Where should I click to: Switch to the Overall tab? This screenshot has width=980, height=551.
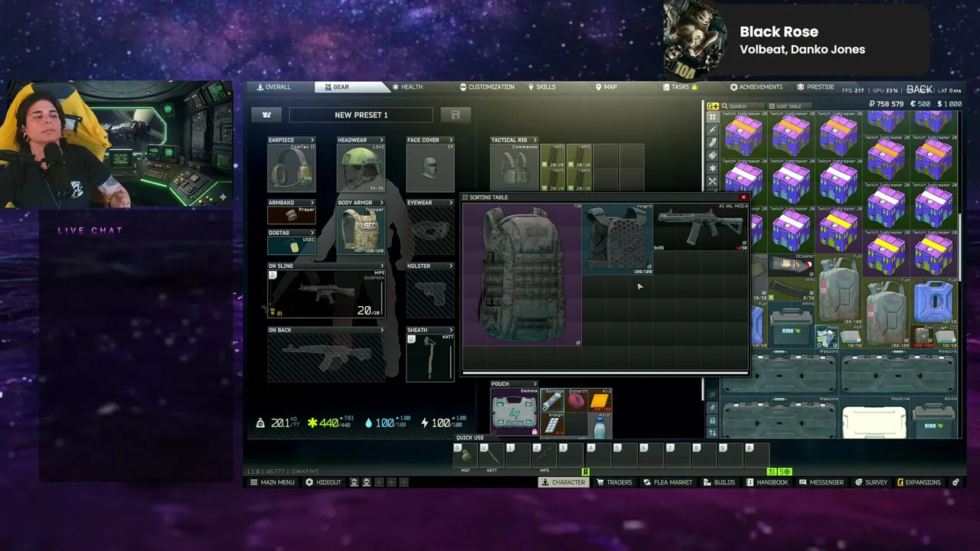pos(274,87)
